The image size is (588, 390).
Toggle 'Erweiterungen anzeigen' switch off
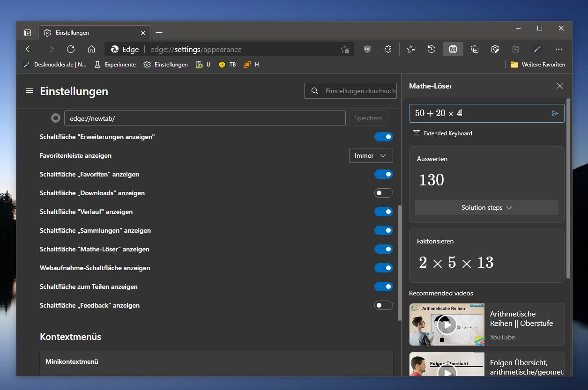tap(383, 137)
